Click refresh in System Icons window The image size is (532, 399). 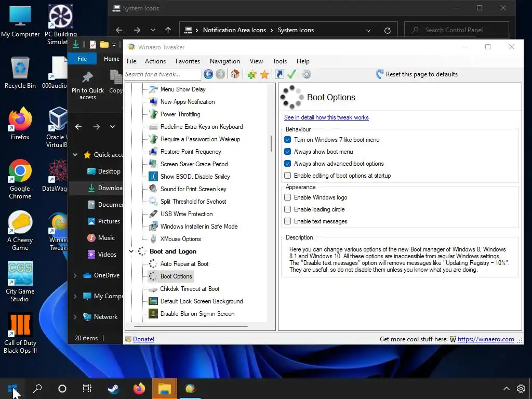pyautogui.click(x=387, y=30)
